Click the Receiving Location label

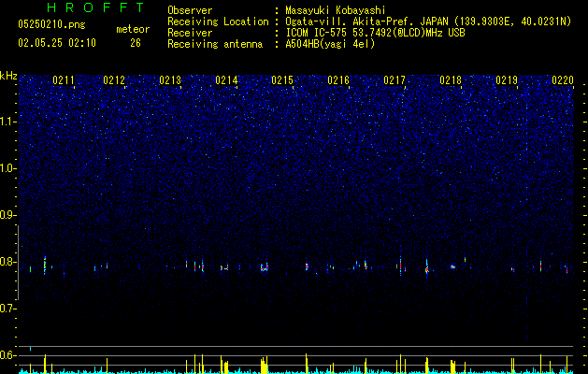coord(218,22)
